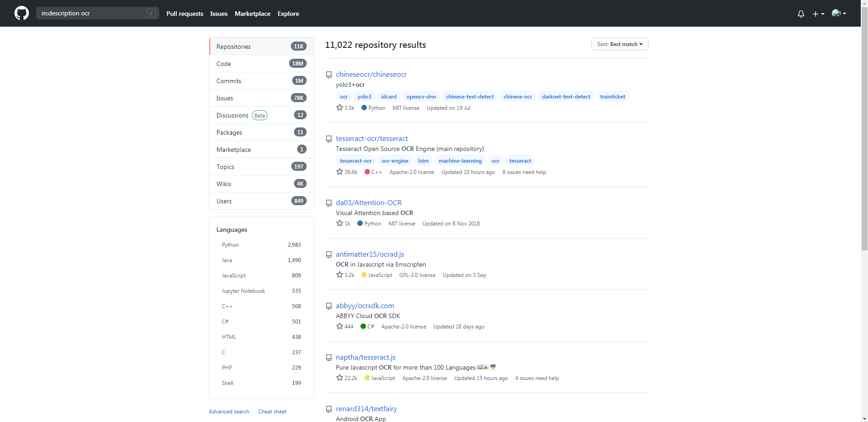The height and width of the screenshot is (422, 868).
Task: Filter results by PHP language
Action: point(261,368)
